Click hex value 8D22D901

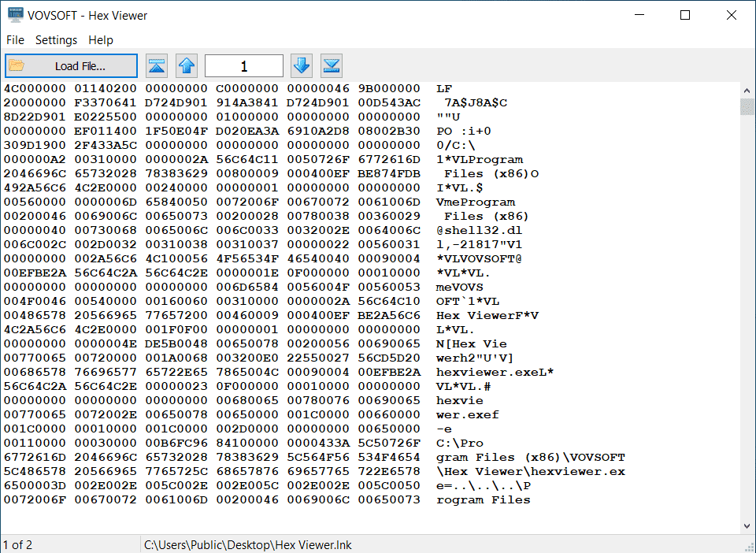point(35,117)
